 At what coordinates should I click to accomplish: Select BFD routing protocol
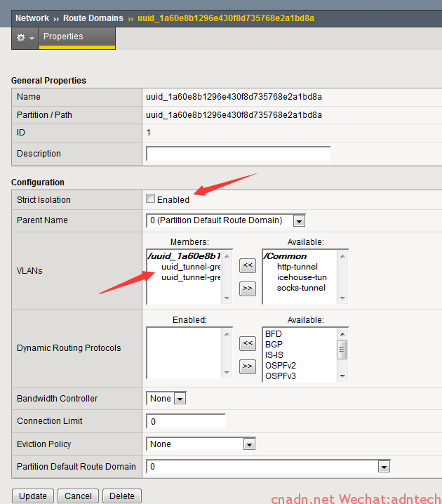tap(274, 334)
